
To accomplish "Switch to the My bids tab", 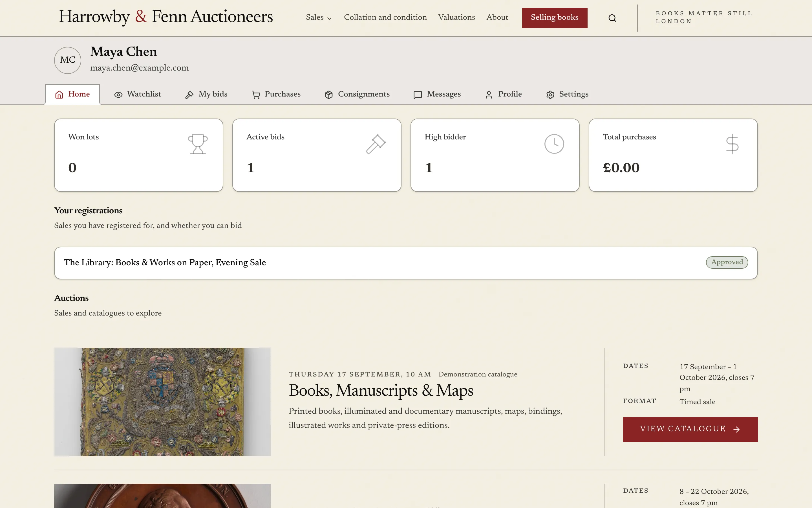I will pyautogui.click(x=206, y=95).
